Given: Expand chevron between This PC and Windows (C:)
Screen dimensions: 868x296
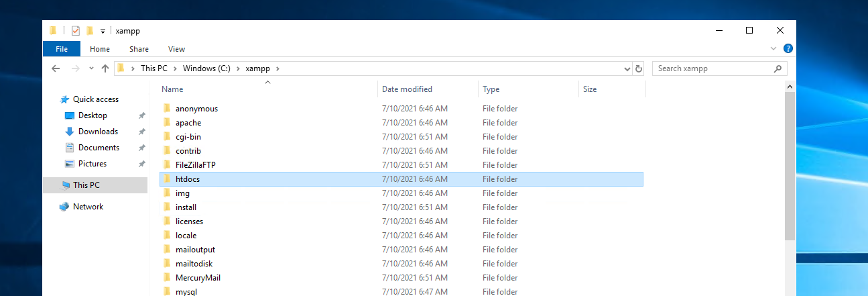Looking at the screenshot, I should pos(174,68).
